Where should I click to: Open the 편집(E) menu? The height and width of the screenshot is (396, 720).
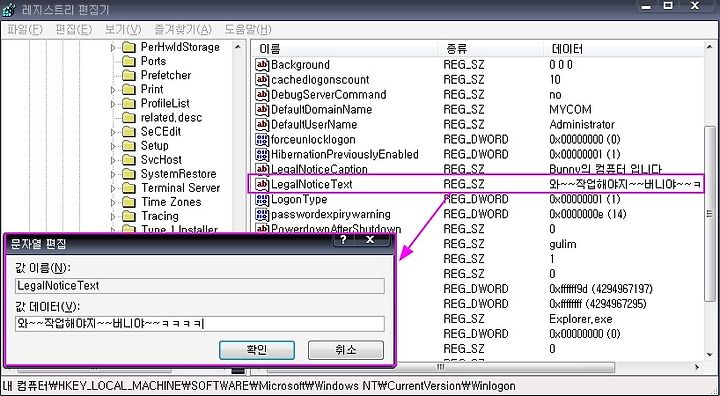point(73,29)
